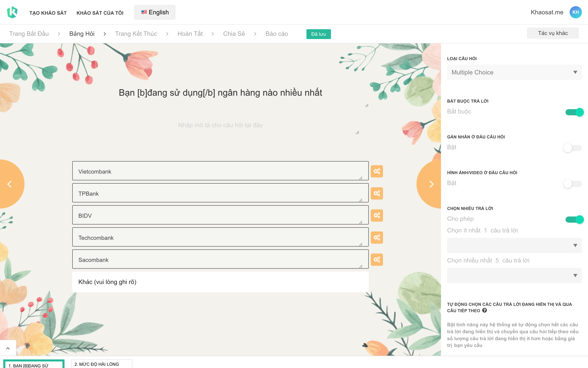Click the BẮT BUỘC TRẢ LỜI heading
This screenshot has width=588, height=368.
(x=468, y=101)
